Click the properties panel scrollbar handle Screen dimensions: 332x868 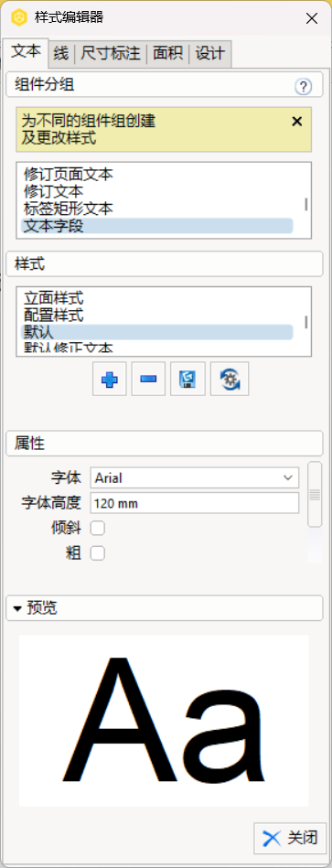pyautogui.click(x=315, y=494)
